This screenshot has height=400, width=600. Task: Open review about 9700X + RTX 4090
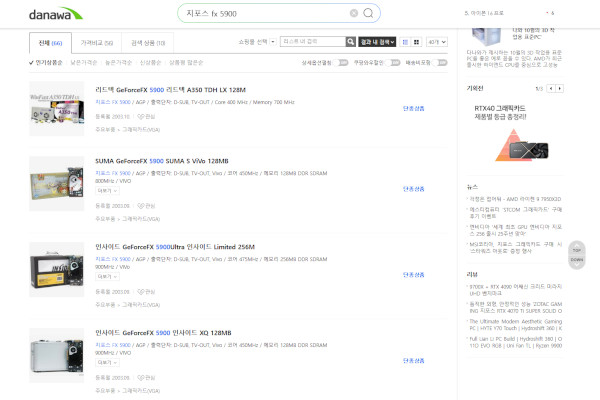point(515,290)
